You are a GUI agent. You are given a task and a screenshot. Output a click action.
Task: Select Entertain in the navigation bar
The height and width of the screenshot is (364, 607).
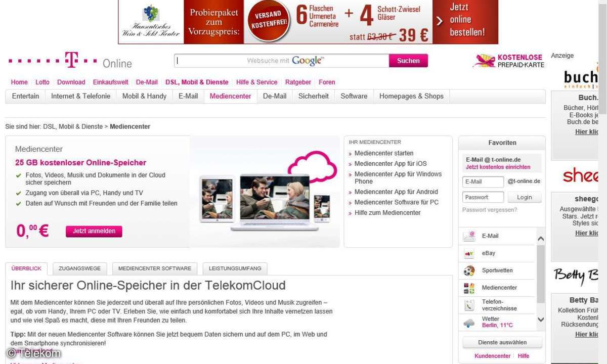(25, 96)
